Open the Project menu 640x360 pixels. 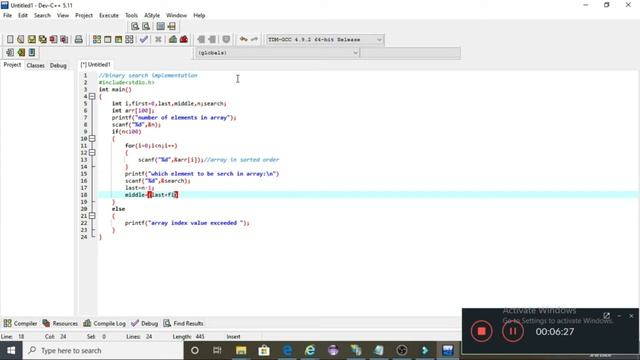coord(84,15)
